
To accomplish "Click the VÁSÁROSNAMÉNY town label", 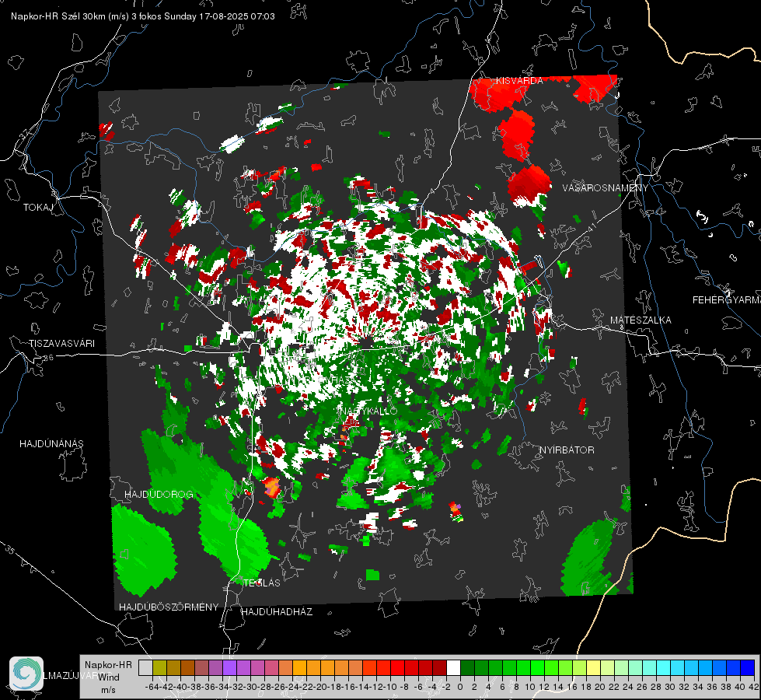I will point(606,187).
